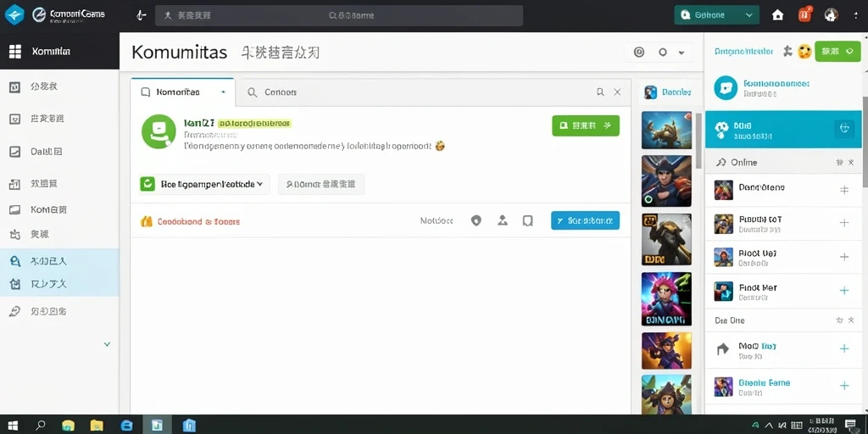
Task: Click the green button on the post's right side
Action: coord(586,125)
